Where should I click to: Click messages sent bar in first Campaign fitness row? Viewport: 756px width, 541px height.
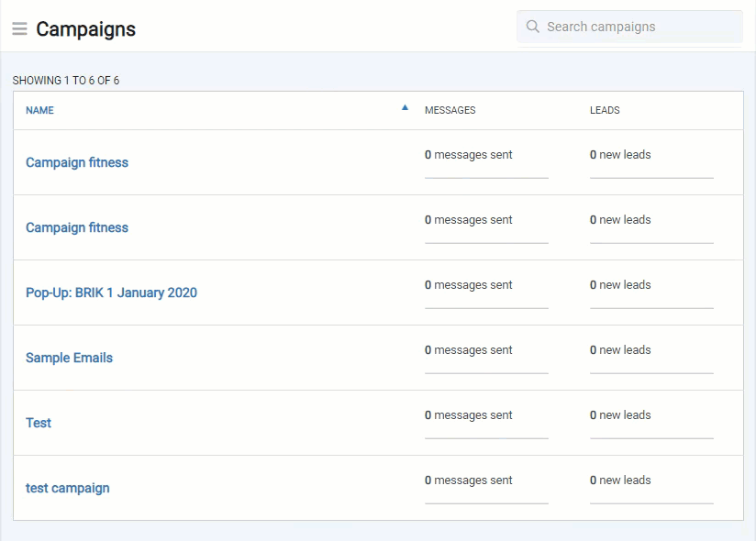point(486,178)
